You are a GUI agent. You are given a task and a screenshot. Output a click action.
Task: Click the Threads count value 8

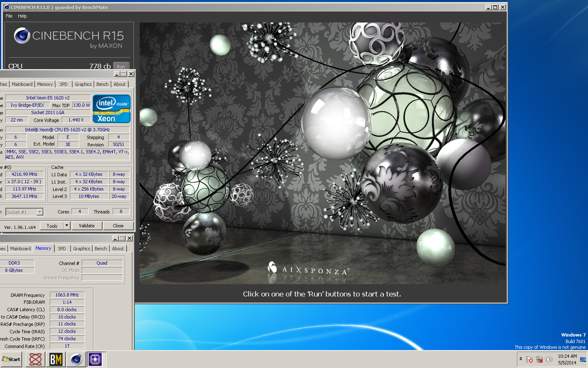coord(121,211)
